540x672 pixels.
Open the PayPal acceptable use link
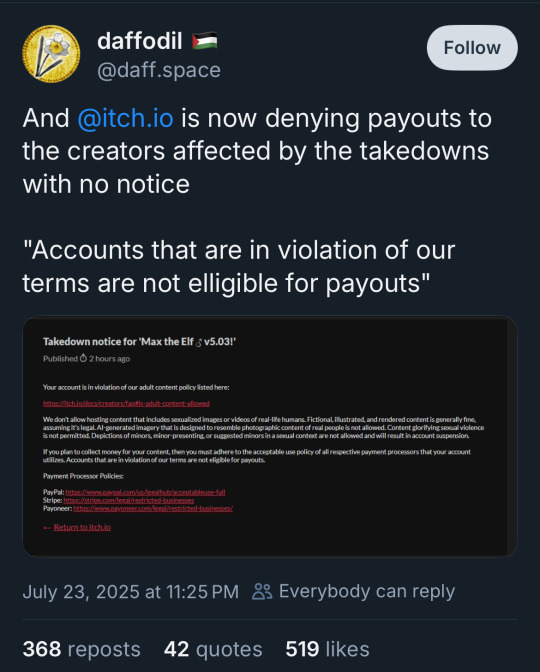pyautogui.click(x=145, y=492)
